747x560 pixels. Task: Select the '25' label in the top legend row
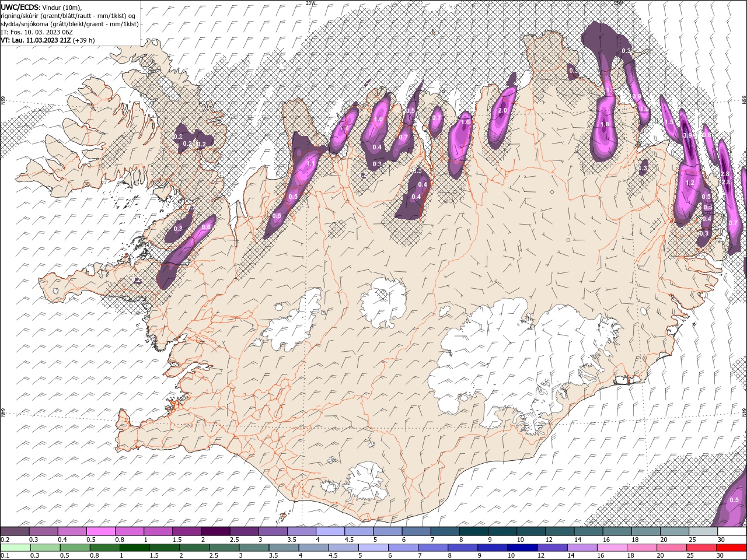pyautogui.click(x=693, y=540)
